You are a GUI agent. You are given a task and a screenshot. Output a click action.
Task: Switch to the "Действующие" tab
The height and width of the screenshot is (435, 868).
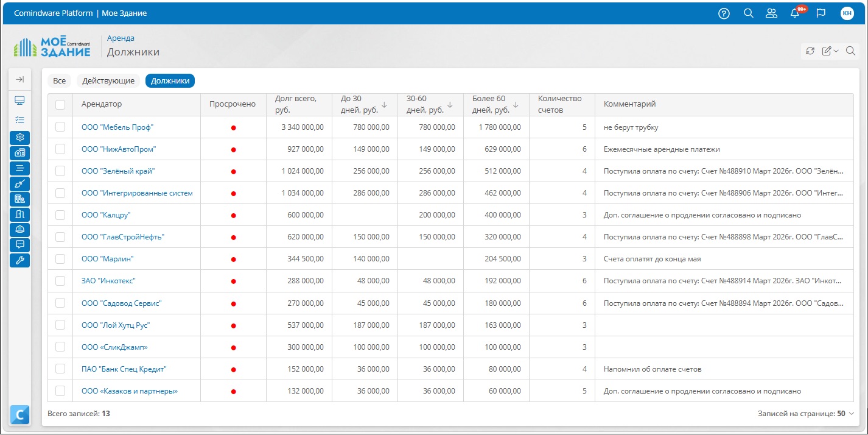click(108, 80)
